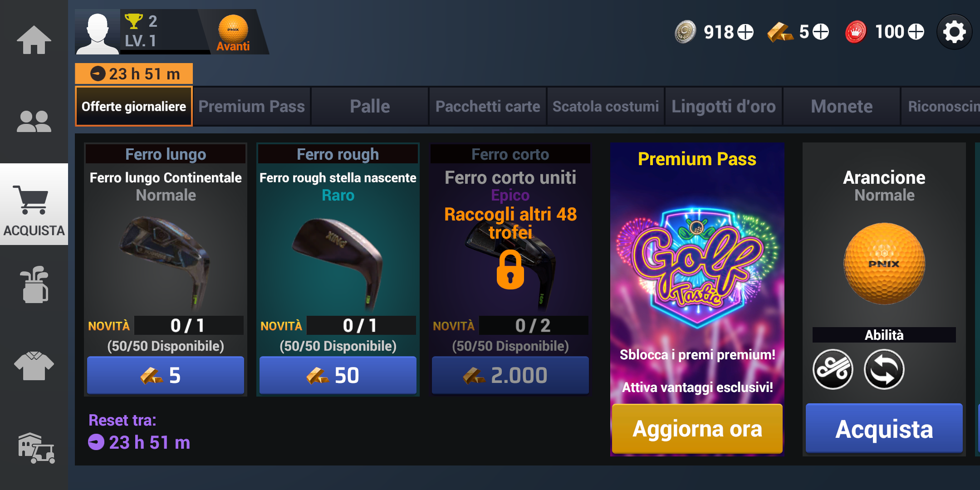The width and height of the screenshot is (980, 490).
Task: Open the Lingotti d'oro tab
Action: point(724,107)
